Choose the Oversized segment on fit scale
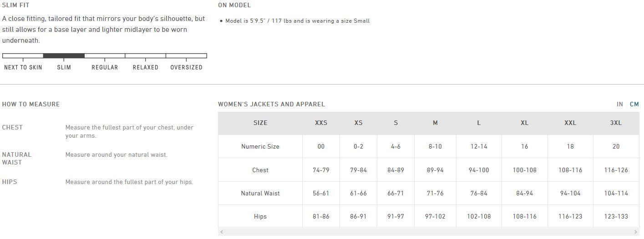The image size is (644, 239). (x=186, y=56)
